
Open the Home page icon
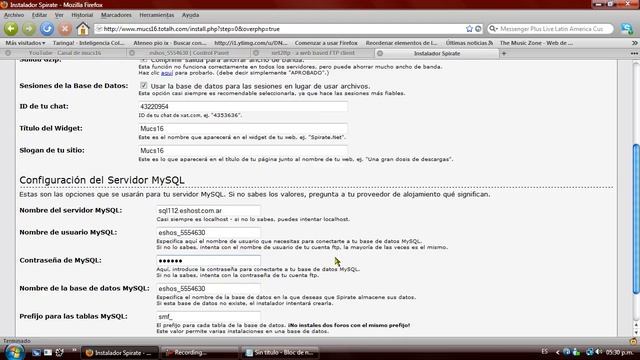(x=83, y=29)
